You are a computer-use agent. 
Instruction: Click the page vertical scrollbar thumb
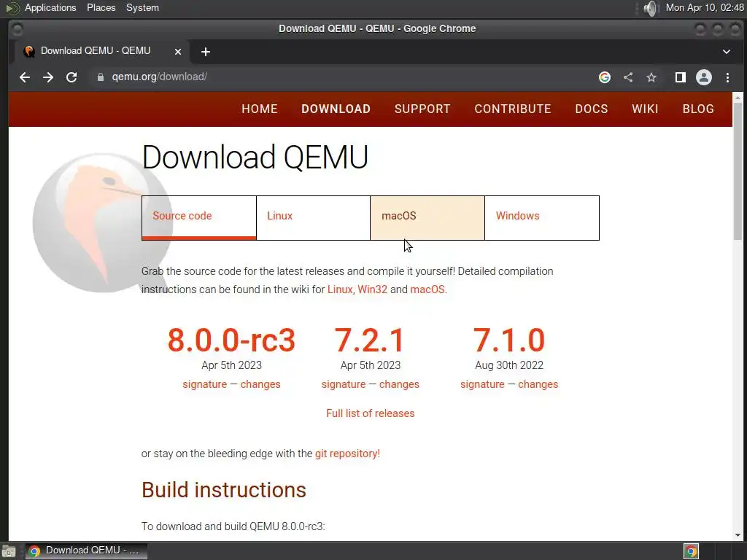[x=738, y=171]
